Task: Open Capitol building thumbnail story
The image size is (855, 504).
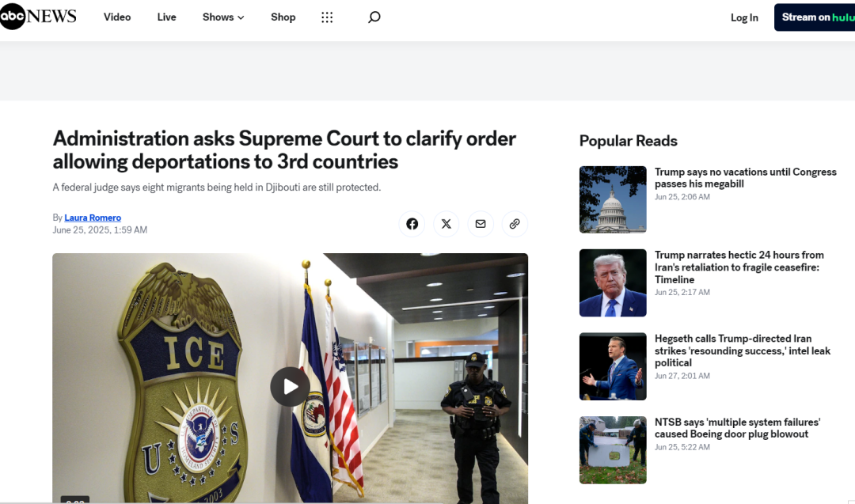Action: click(x=613, y=199)
